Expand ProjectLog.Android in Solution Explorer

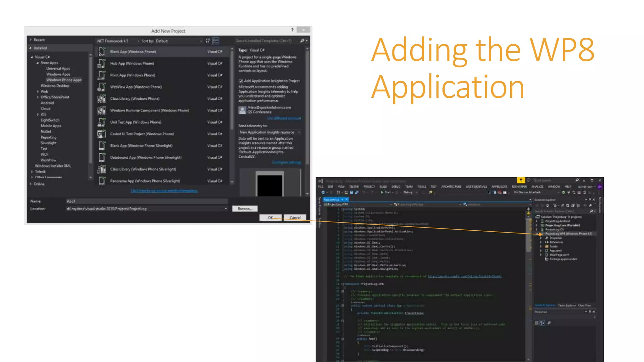537,221
